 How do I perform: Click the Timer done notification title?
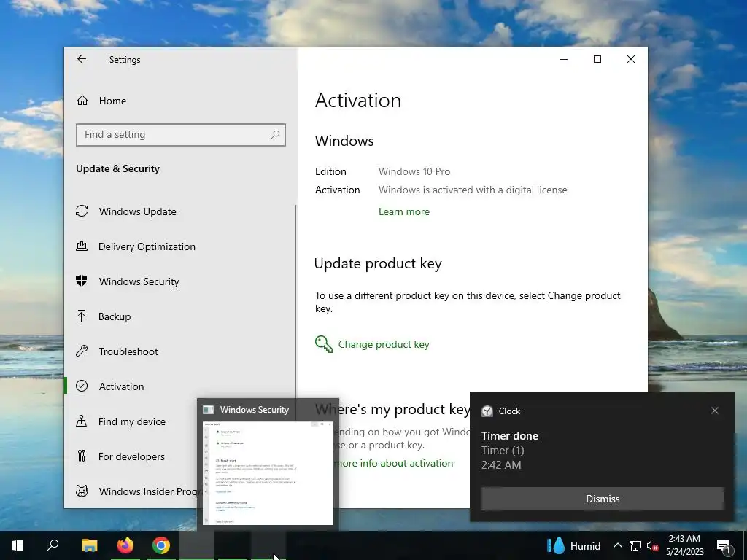pyautogui.click(x=510, y=436)
